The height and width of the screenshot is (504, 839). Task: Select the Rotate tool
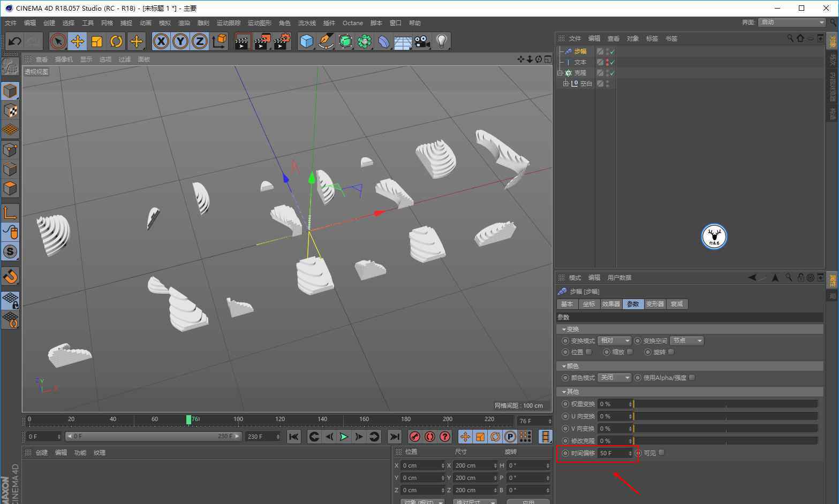116,41
